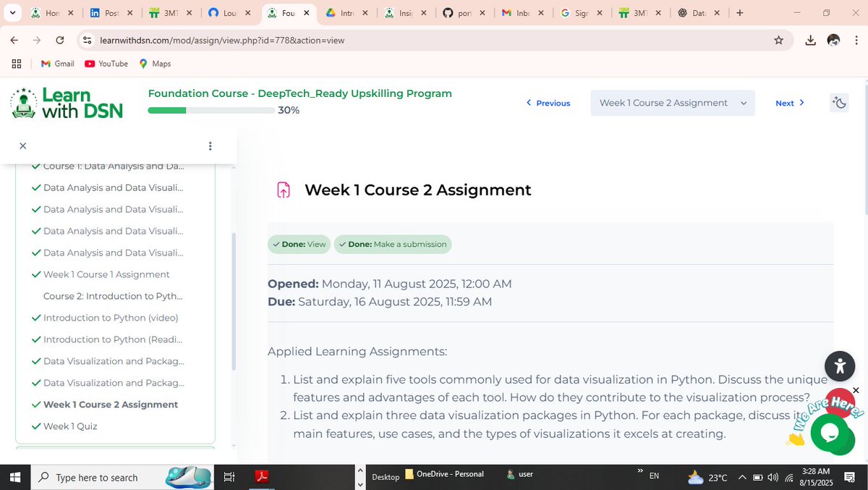This screenshot has width=868, height=490.
Task: Click the Done: View completion badge
Action: point(298,244)
